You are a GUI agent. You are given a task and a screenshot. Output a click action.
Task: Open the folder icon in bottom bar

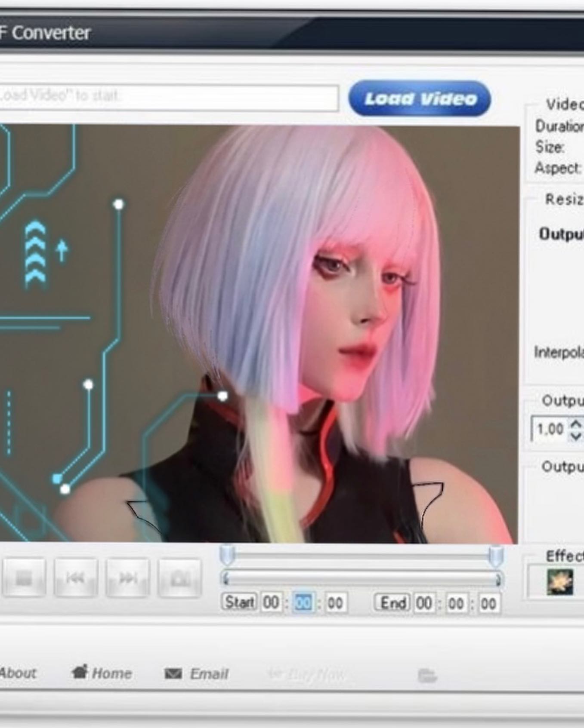point(427,676)
